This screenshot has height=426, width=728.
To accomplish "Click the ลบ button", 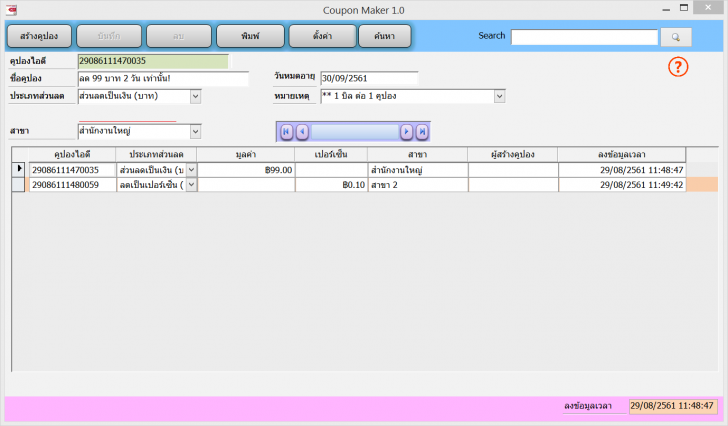I will pyautogui.click(x=179, y=36).
